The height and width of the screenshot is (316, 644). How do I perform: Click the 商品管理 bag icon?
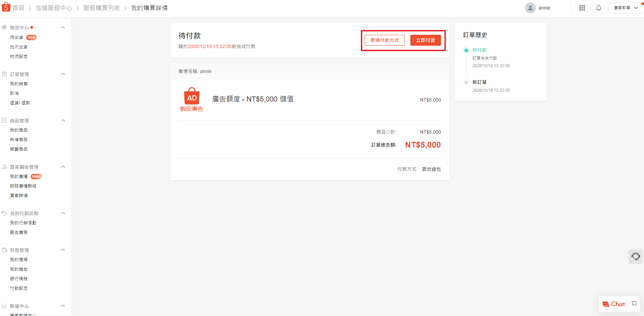click(4, 120)
